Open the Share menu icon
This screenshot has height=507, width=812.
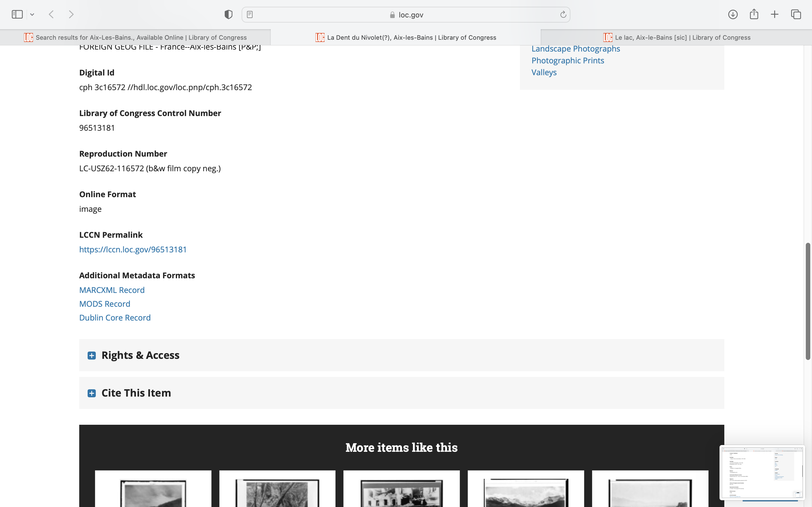click(754, 14)
